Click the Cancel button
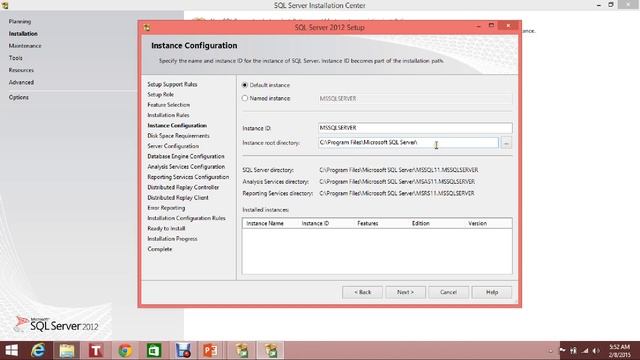640x360 pixels. 448,292
